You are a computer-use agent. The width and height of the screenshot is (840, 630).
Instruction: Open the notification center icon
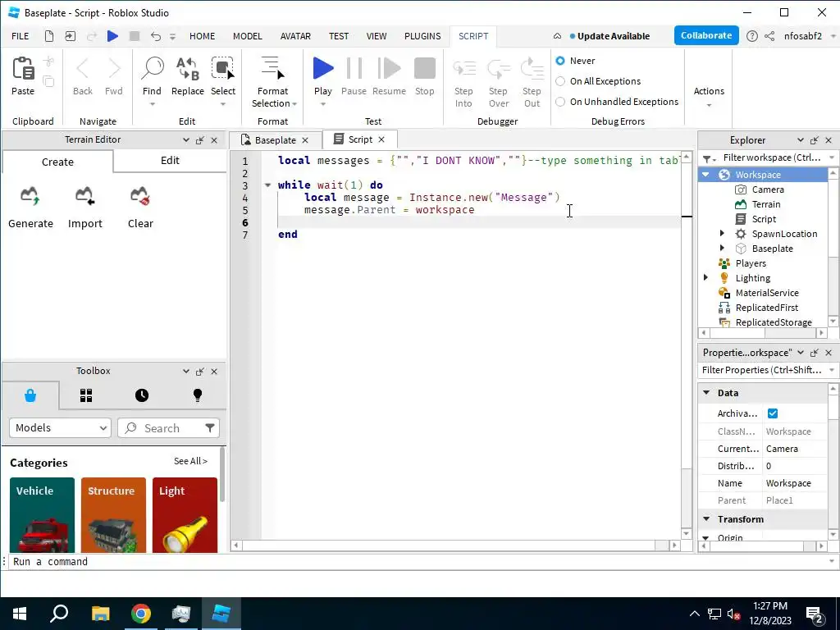point(815,614)
